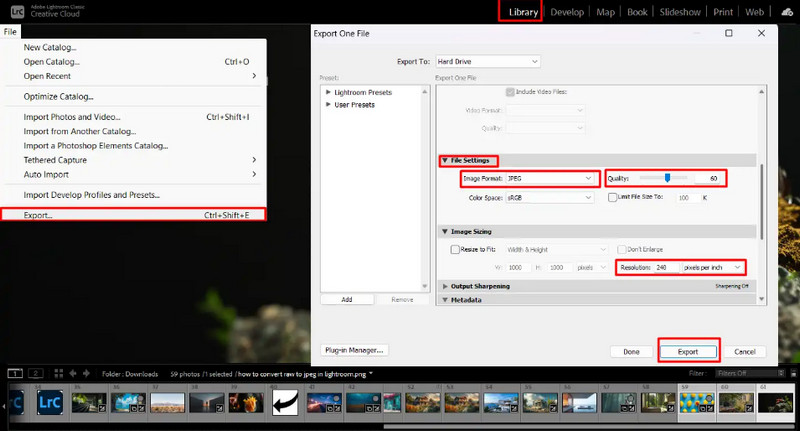Expand the Tethered Capture submenu arrow
Viewport: 800px width, 431px height.
tap(254, 160)
